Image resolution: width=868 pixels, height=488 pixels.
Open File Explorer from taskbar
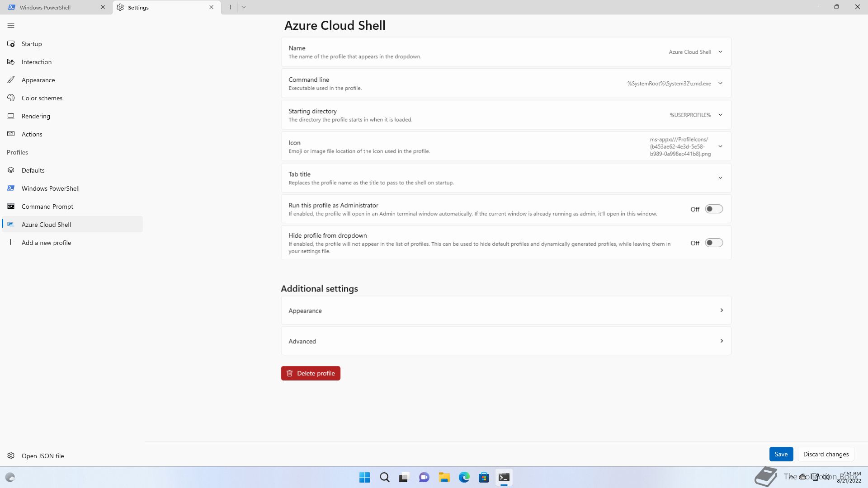point(444,478)
